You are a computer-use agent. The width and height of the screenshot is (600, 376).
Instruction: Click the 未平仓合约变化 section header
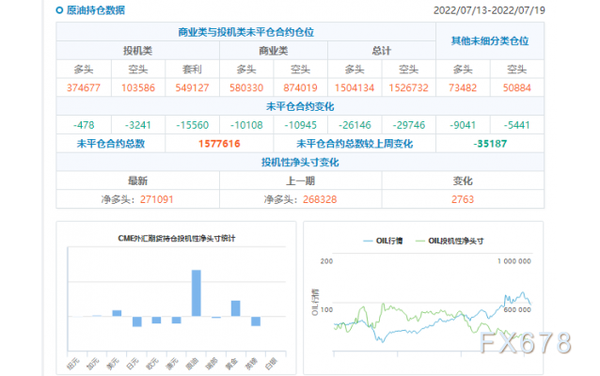pyautogui.click(x=300, y=106)
